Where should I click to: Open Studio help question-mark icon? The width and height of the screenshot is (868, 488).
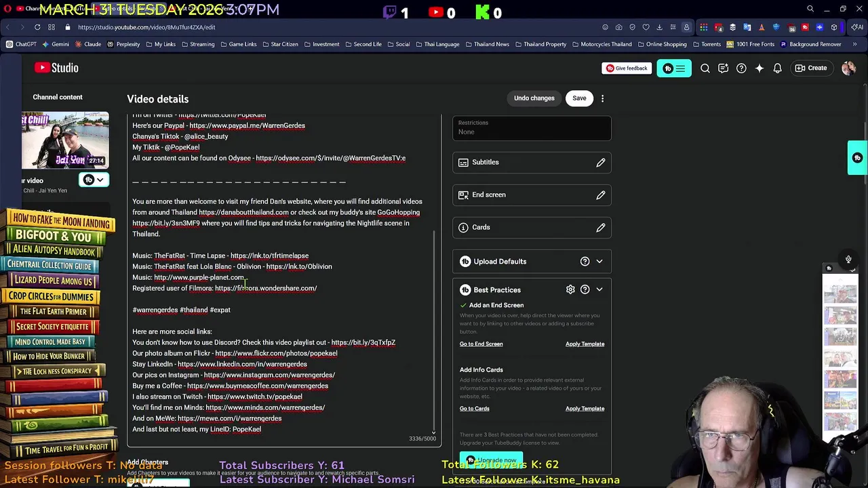point(741,68)
